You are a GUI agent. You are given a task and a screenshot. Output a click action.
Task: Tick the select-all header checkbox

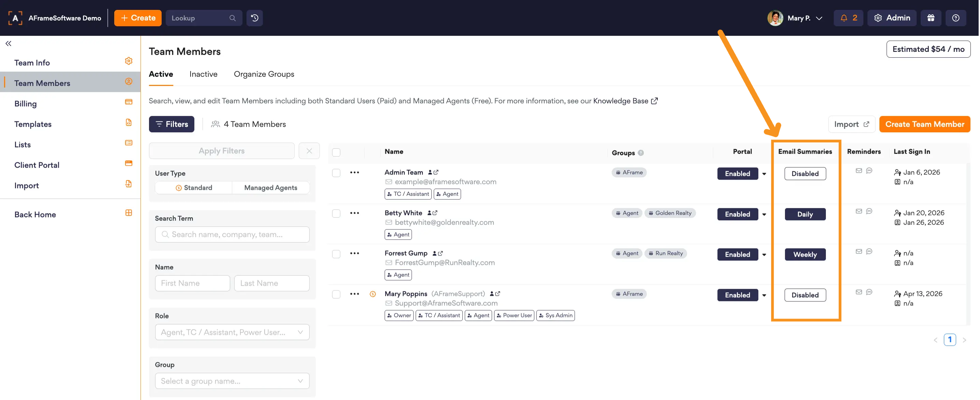(x=336, y=153)
